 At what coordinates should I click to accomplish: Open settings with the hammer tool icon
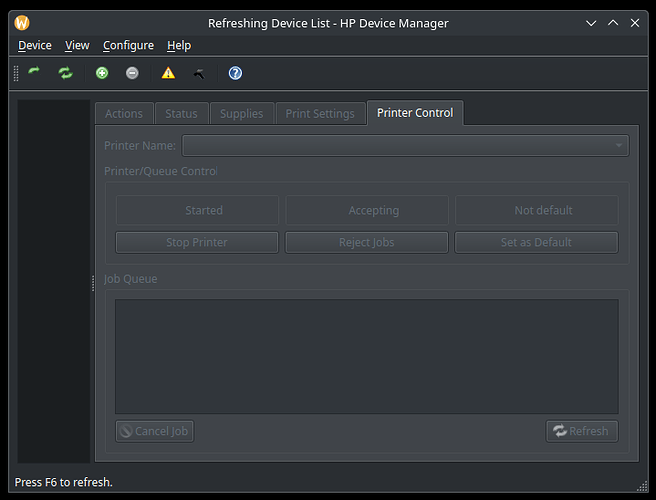(199, 74)
